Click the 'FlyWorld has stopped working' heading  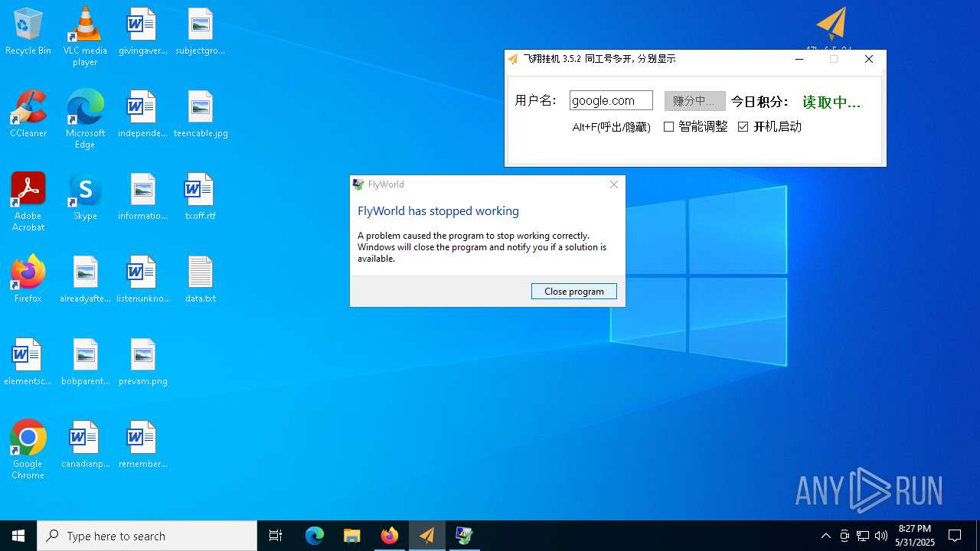pyautogui.click(x=438, y=210)
